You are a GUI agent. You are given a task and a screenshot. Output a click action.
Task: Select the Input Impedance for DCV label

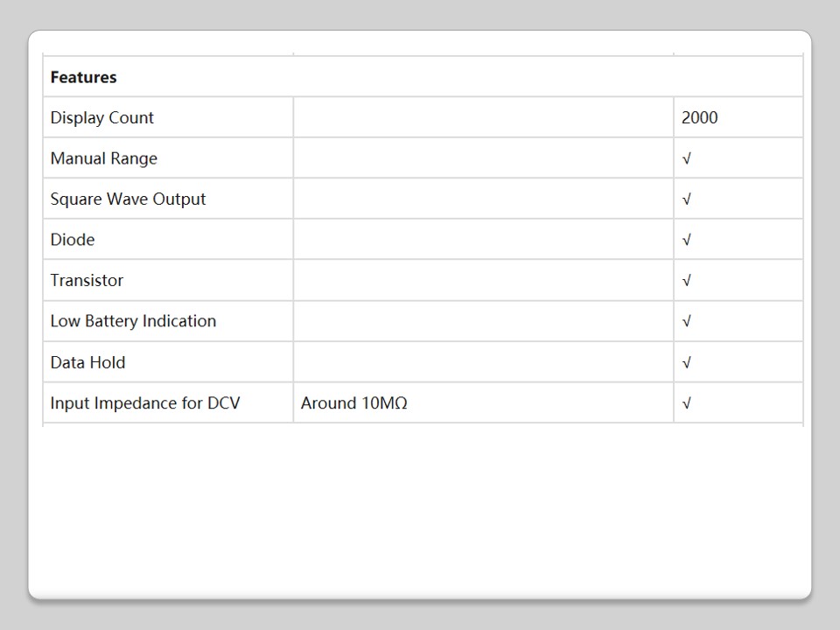[x=144, y=403]
